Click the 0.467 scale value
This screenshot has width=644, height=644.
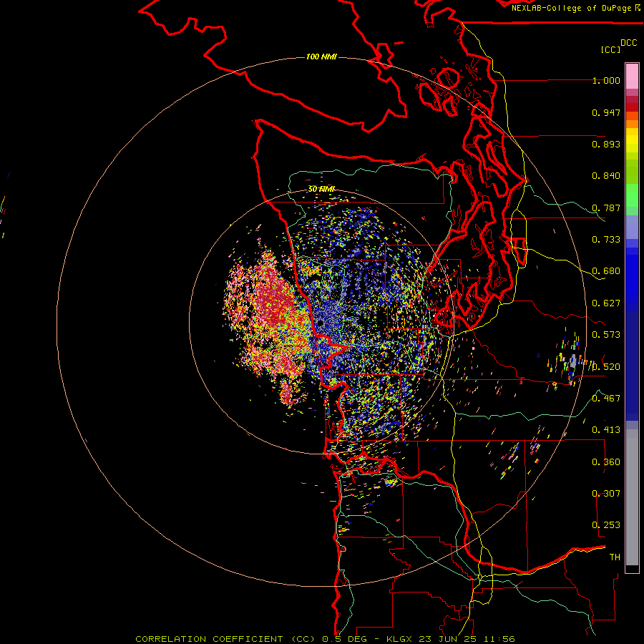(x=606, y=399)
